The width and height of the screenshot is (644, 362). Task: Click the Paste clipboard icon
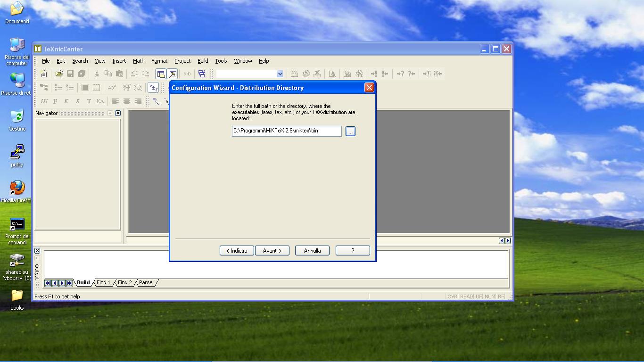(119, 74)
